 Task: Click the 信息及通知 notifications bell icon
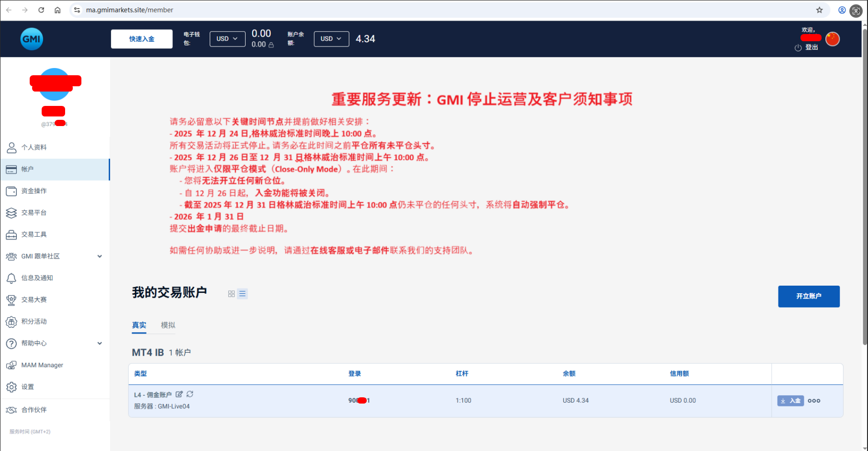[11, 278]
